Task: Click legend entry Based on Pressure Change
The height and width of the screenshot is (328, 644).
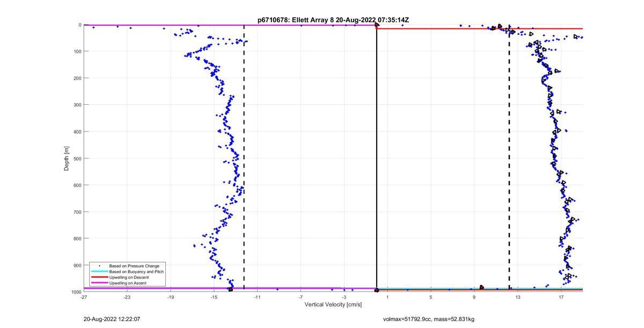Action: [x=134, y=266]
